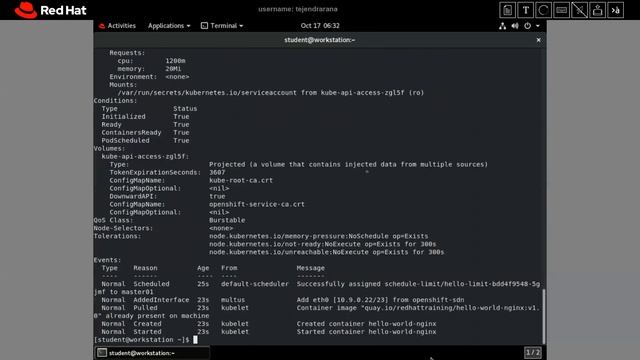Click the crossed-out diagonal icon in toolbar
640x360 pixels.
579,10
